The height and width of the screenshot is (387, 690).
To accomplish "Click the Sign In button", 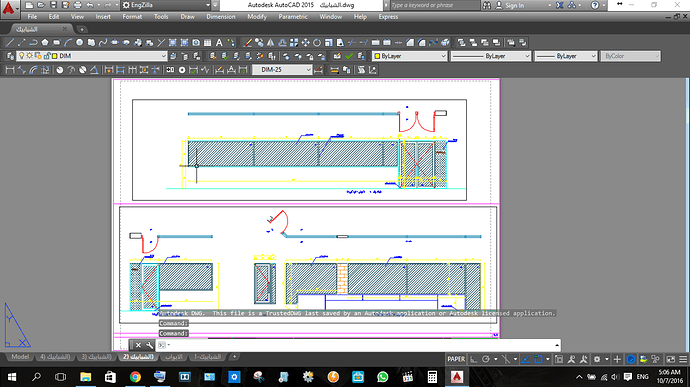I will click(x=510, y=5).
